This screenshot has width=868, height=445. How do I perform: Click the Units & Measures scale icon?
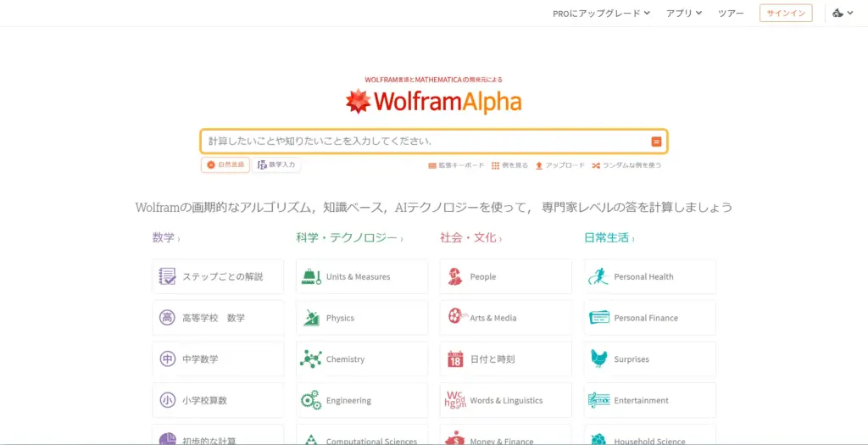click(x=311, y=276)
